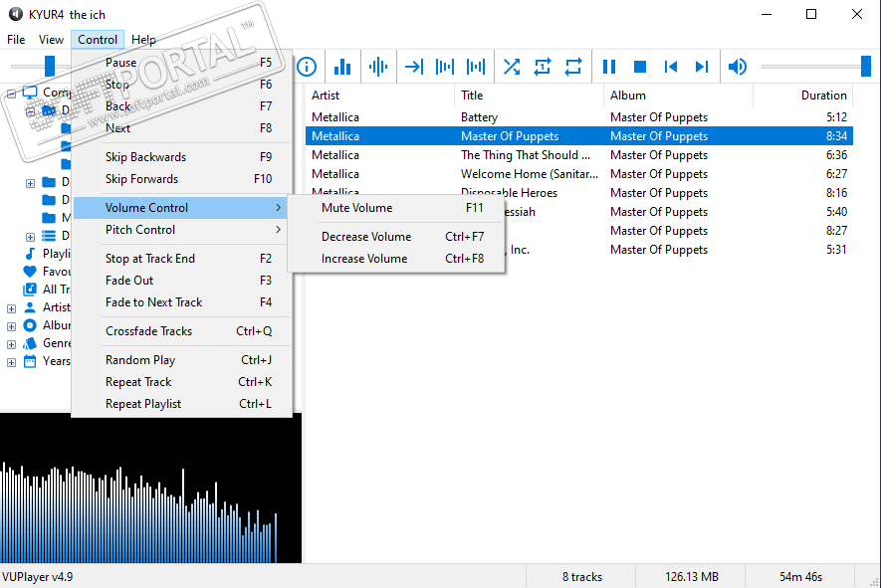Toggle Crossfade Tracks option

tap(182, 331)
